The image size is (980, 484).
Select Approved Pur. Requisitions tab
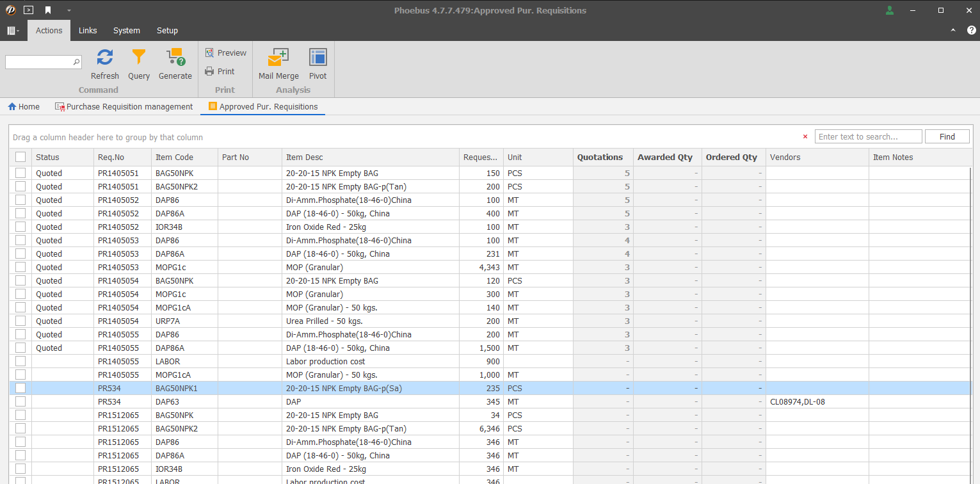coord(263,107)
